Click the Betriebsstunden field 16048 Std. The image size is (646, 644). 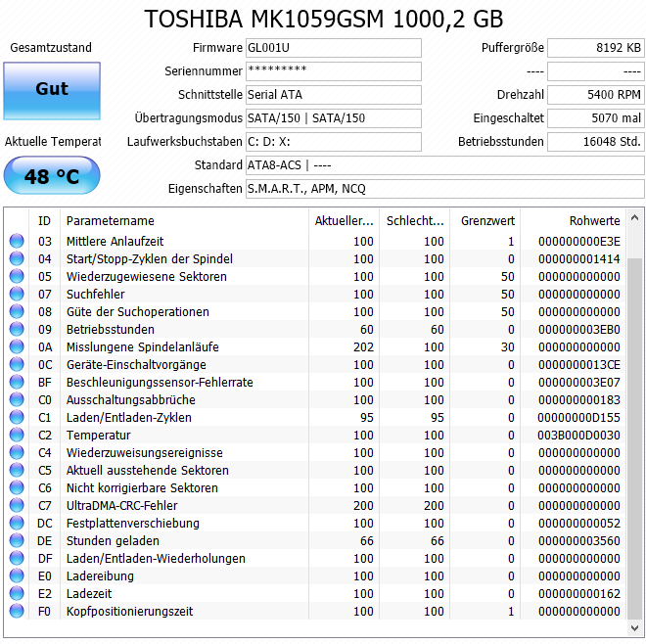(x=596, y=142)
